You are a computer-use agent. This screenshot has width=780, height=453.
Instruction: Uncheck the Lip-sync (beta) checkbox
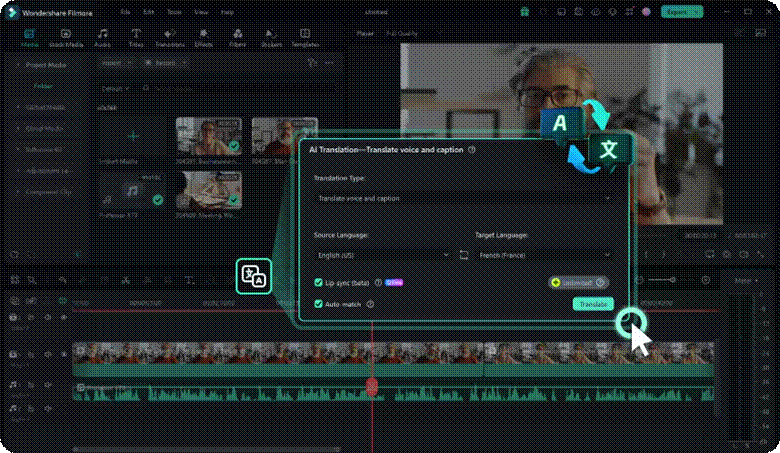pyautogui.click(x=318, y=282)
